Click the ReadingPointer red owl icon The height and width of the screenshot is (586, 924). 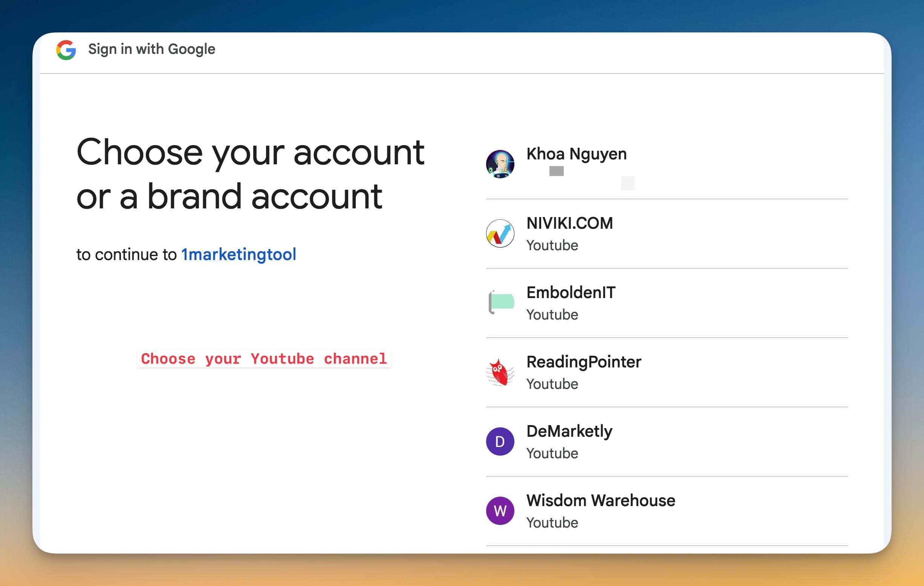click(x=500, y=372)
